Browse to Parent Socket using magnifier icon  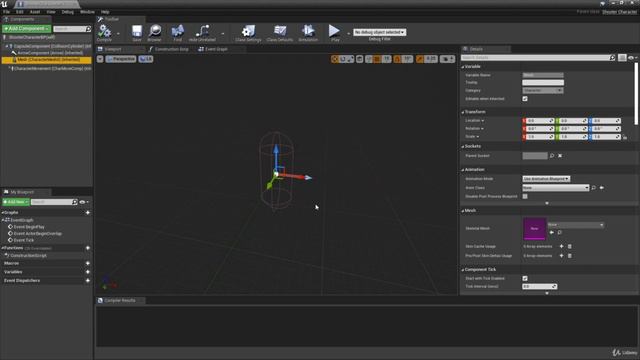point(552,156)
